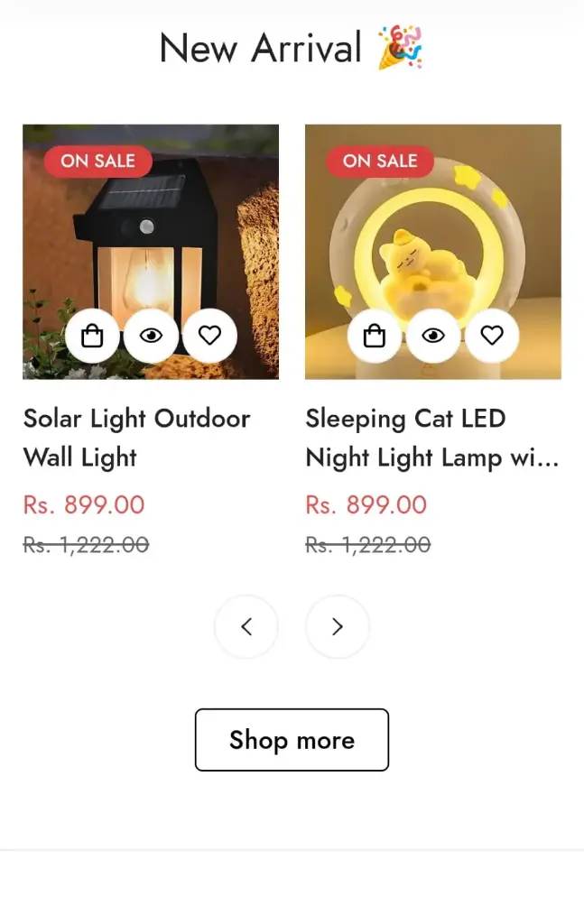Viewport: 584px width, 924px height.
Task: Click Solar Light original price Rs. 1,222.00
Action: [86, 545]
